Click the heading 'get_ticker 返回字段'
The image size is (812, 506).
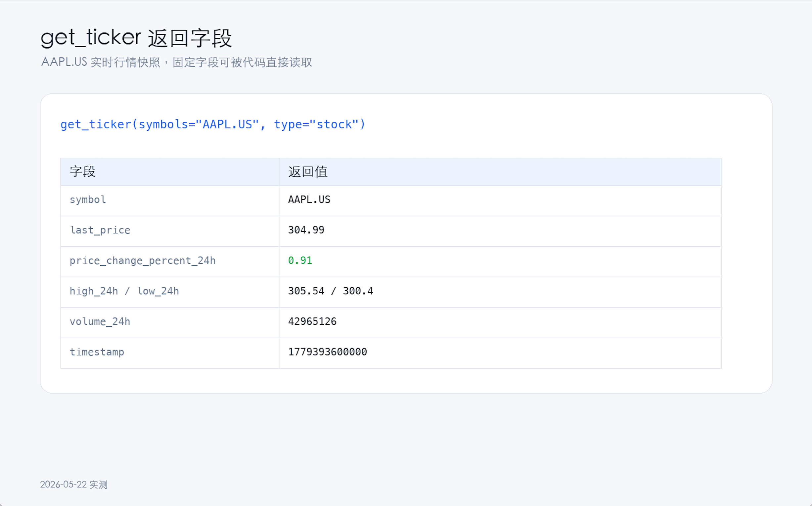(x=136, y=37)
